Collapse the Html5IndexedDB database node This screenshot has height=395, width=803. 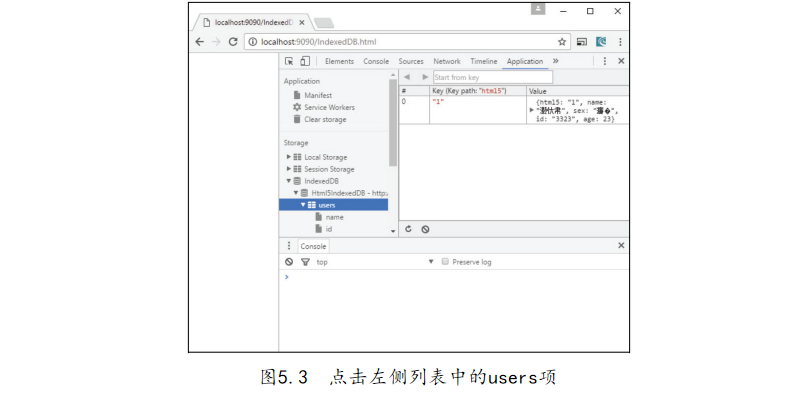pos(296,193)
